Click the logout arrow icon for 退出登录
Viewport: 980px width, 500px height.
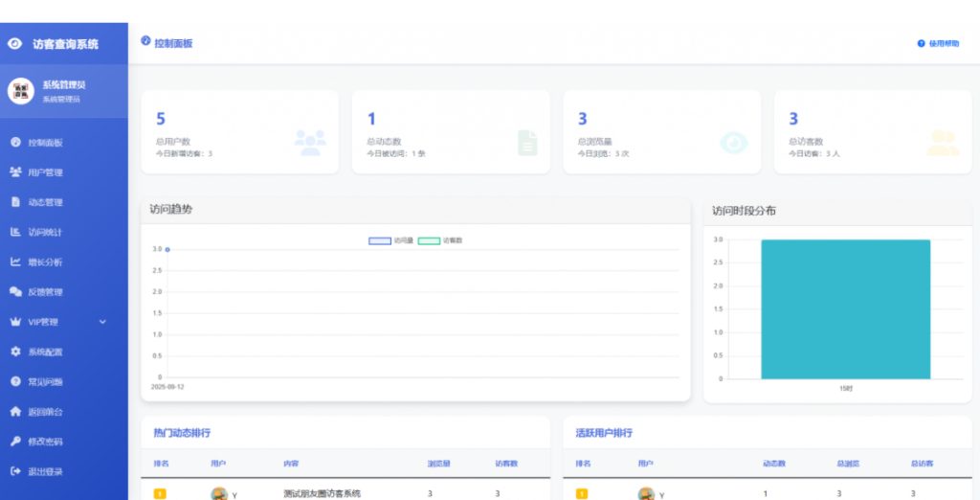[15, 471]
